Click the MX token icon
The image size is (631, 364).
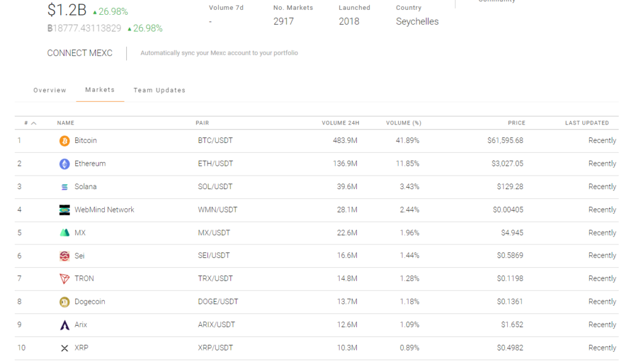(x=64, y=233)
